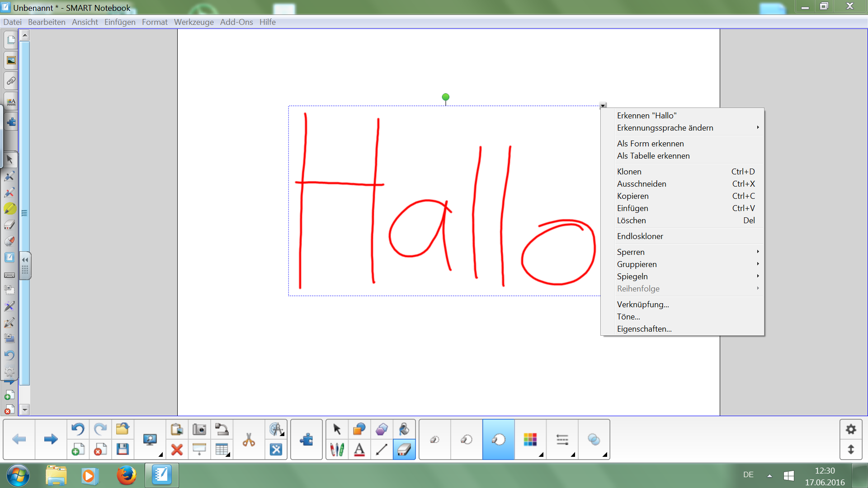Click the object's dropdown arrow at corner
This screenshot has height=488, width=868.
603,106
